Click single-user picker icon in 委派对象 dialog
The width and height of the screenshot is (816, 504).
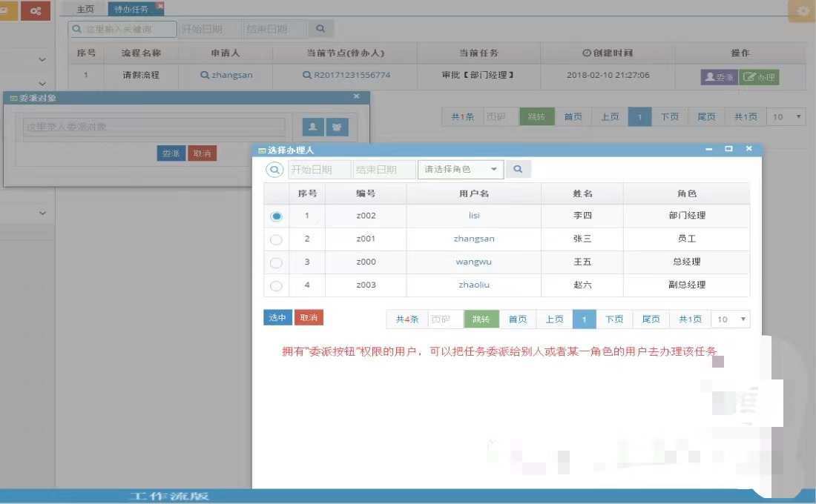tap(313, 127)
